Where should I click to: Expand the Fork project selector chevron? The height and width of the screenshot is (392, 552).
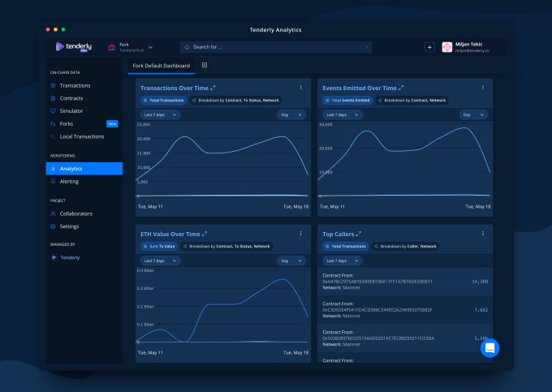(x=150, y=47)
